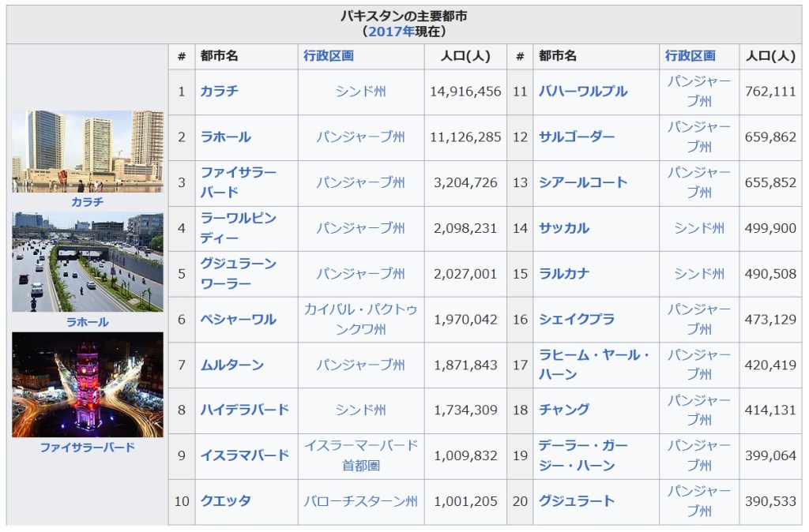
Task: Open the シンド州 link in ラルカナ row
Action: (x=698, y=274)
